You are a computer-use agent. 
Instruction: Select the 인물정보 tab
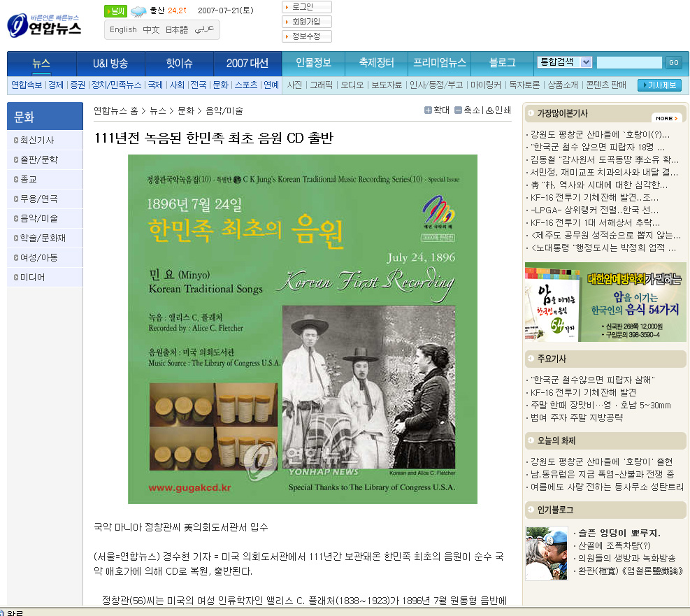[x=313, y=62]
